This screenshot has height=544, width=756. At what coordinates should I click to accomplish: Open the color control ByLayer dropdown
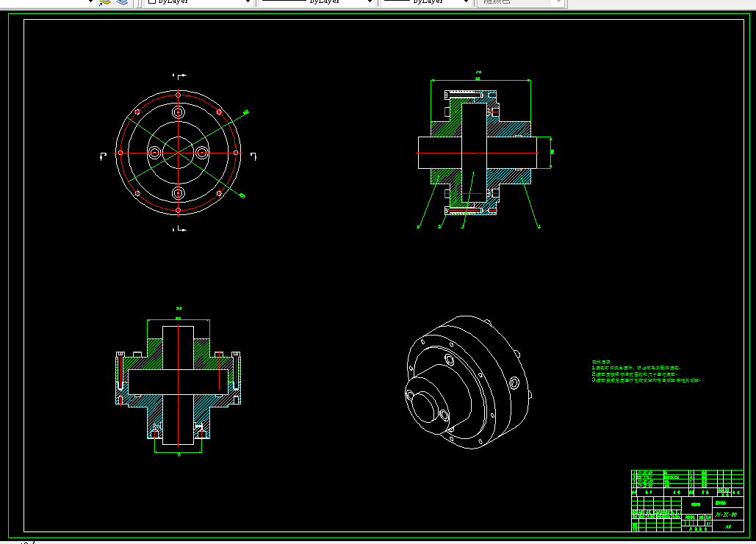(x=198, y=2)
